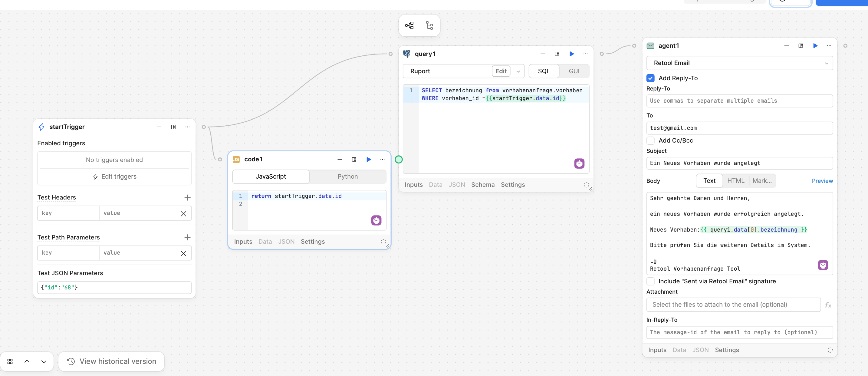Toggle side panel view for startTrigger
This screenshot has width=868, height=376.
tap(173, 127)
